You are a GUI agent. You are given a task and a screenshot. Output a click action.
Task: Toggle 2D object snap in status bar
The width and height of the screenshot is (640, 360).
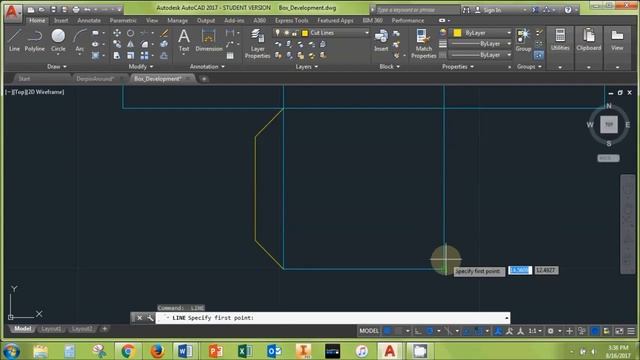478,331
